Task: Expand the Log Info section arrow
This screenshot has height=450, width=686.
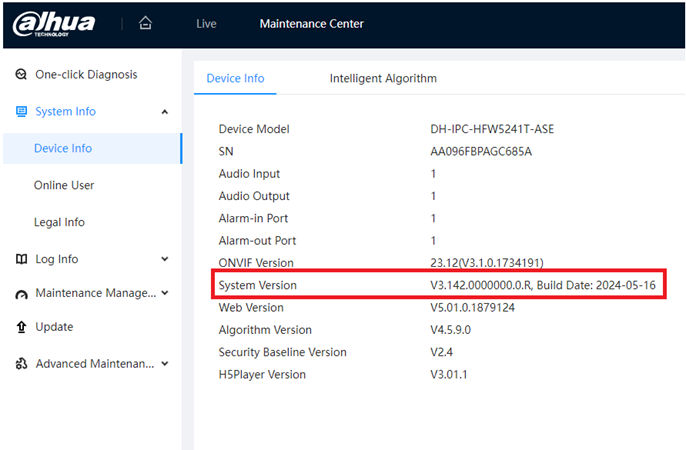Action: click(x=164, y=259)
